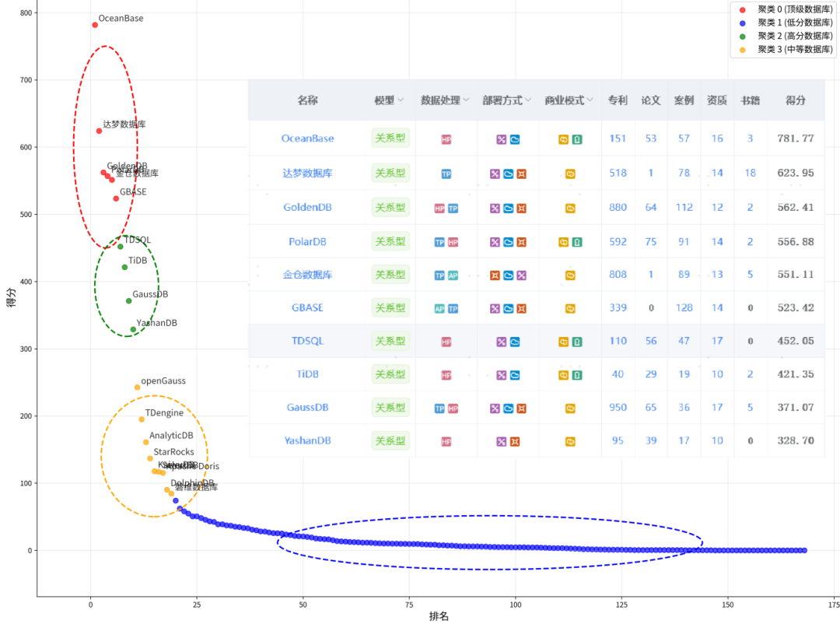
Task: Toggle legend entry 聚类 0 (顶级数据库)
Action: coord(786,9)
